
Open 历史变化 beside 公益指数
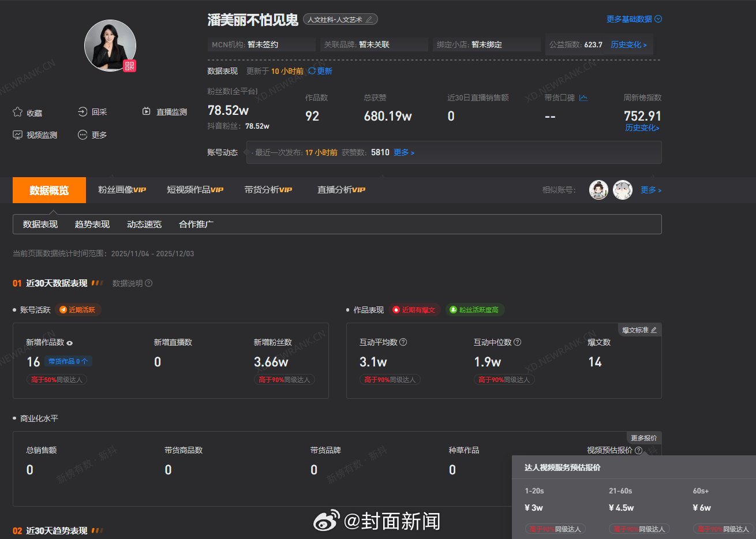[x=629, y=44]
